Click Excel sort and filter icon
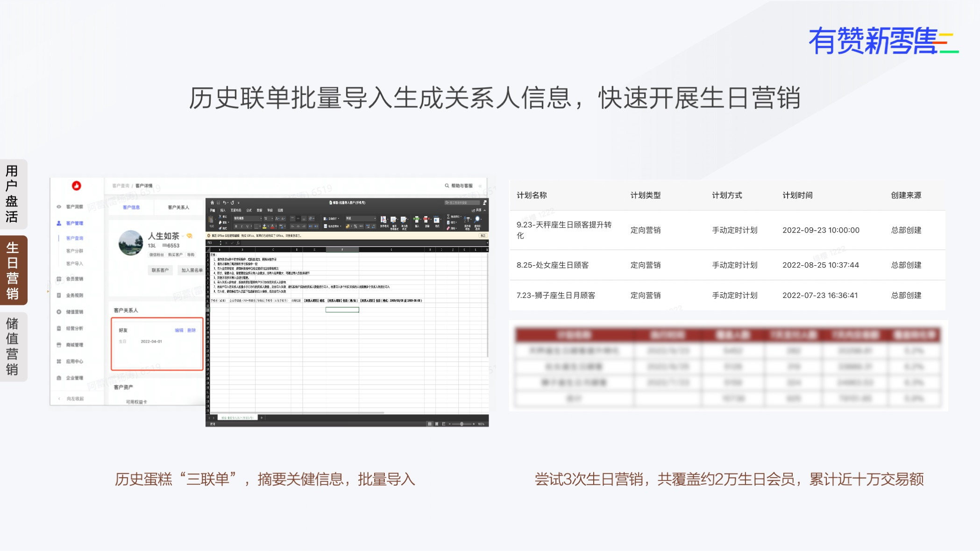The image size is (980, 551). coord(467,219)
